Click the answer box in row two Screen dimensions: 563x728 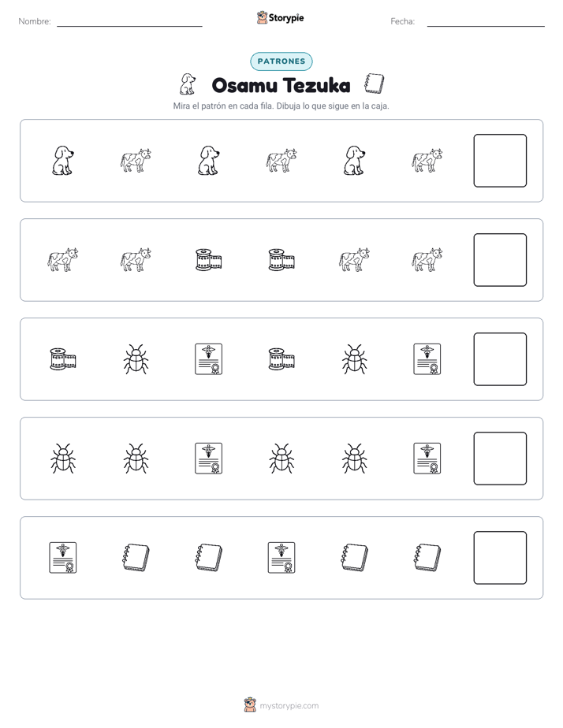(500, 260)
